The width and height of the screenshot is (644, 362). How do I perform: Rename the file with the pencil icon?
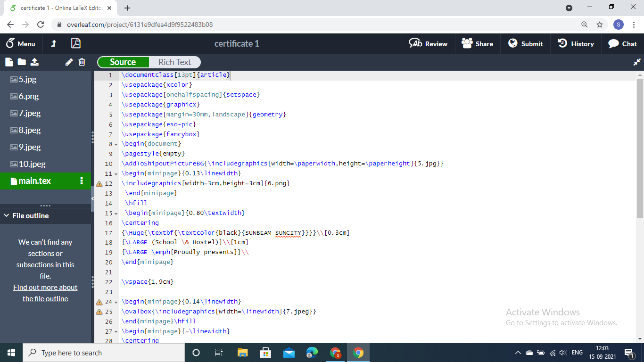click(69, 62)
